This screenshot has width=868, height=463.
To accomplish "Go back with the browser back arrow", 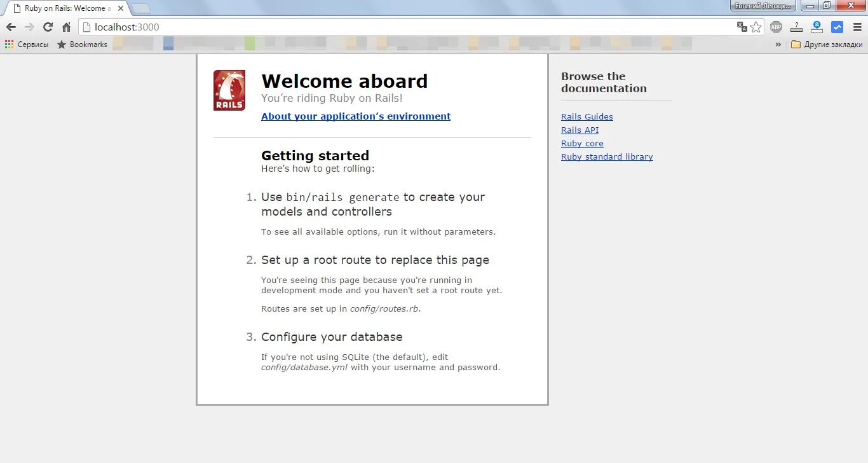I will point(11,27).
